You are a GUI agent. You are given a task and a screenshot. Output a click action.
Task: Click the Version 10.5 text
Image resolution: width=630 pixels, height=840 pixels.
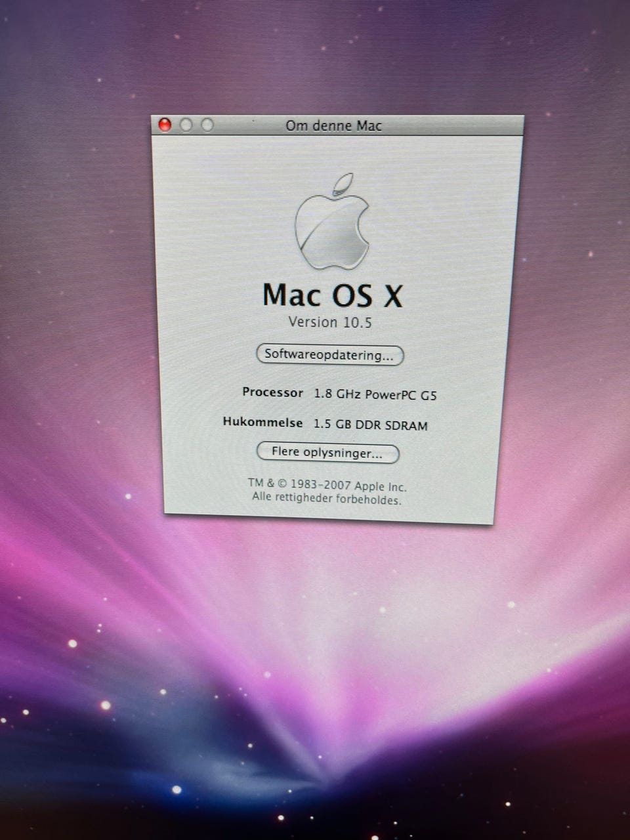(x=330, y=322)
